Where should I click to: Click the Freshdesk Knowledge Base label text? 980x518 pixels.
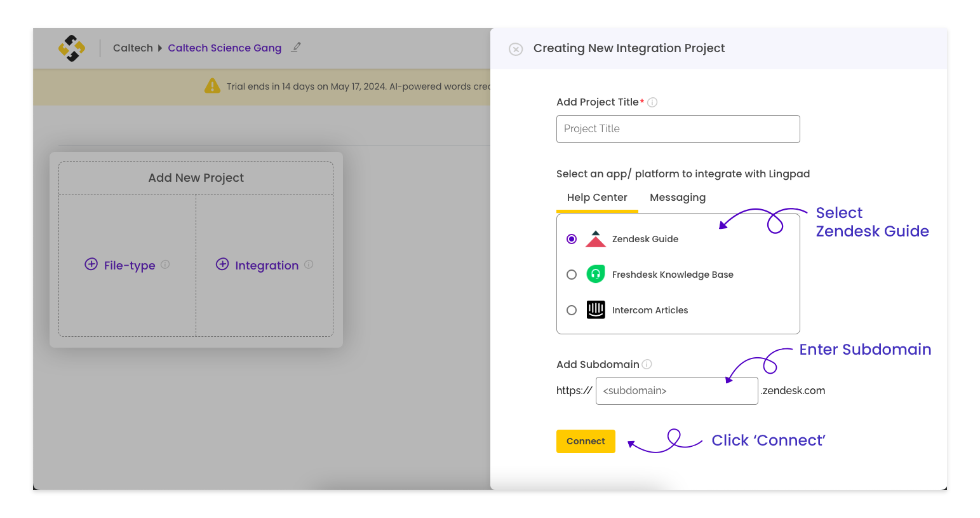click(673, 275)
